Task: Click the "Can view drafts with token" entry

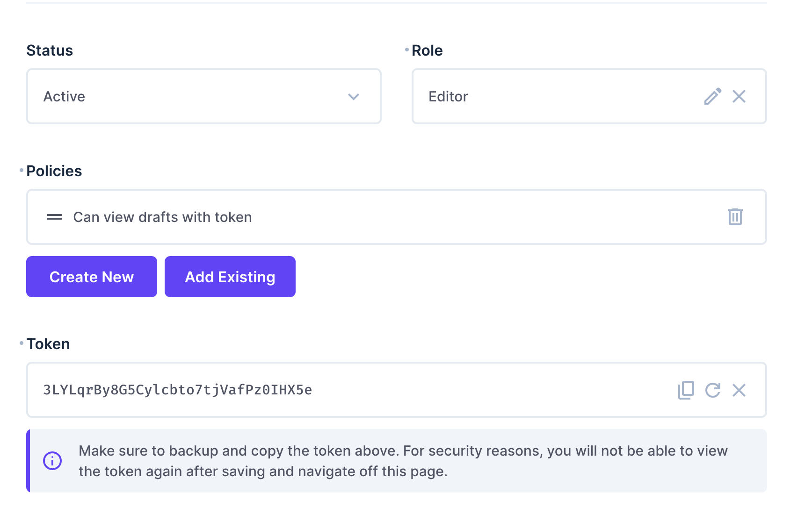Action: coord(162,217)
